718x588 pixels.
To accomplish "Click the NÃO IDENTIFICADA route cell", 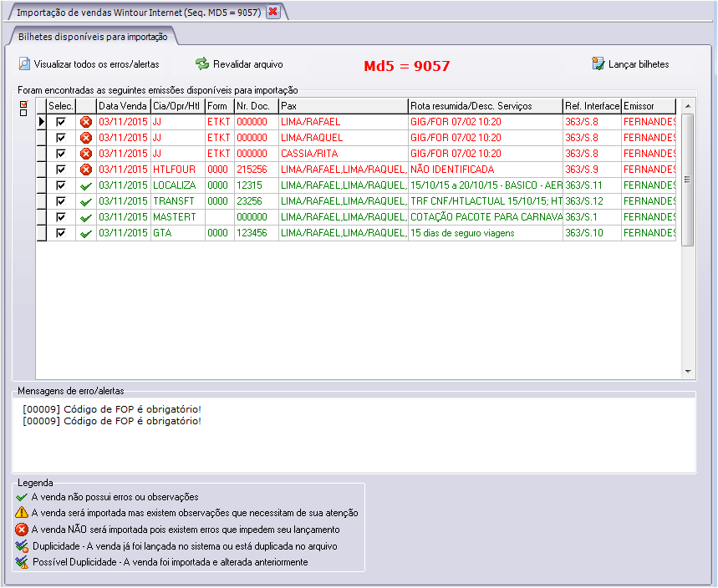I will (x=486, y=170).
